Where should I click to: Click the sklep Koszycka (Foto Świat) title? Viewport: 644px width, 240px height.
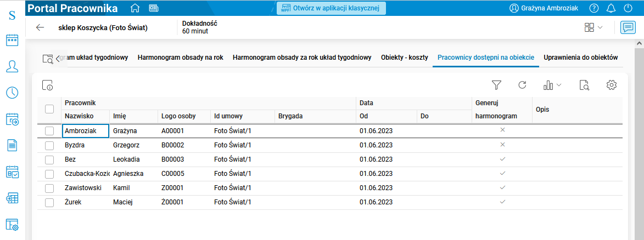point(103,28)
